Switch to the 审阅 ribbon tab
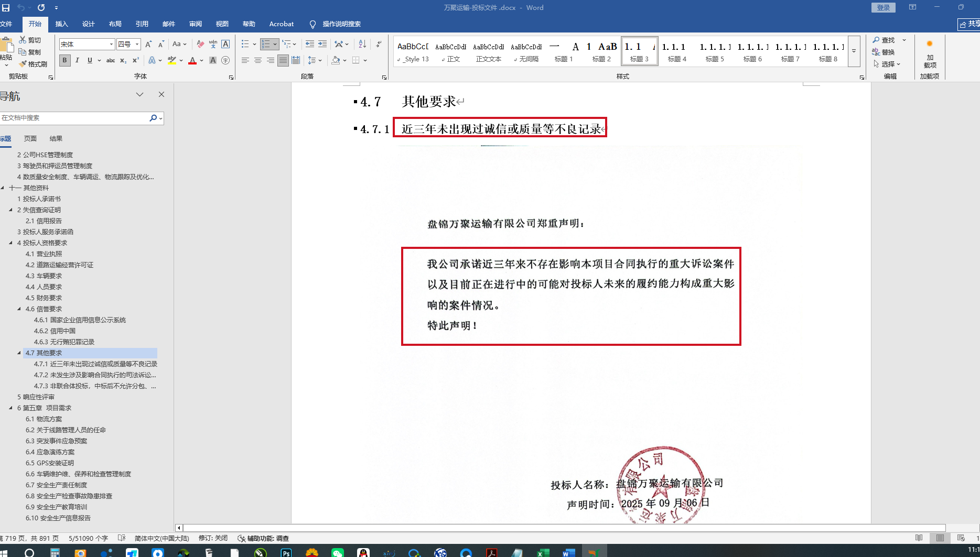 pos(196,24)
